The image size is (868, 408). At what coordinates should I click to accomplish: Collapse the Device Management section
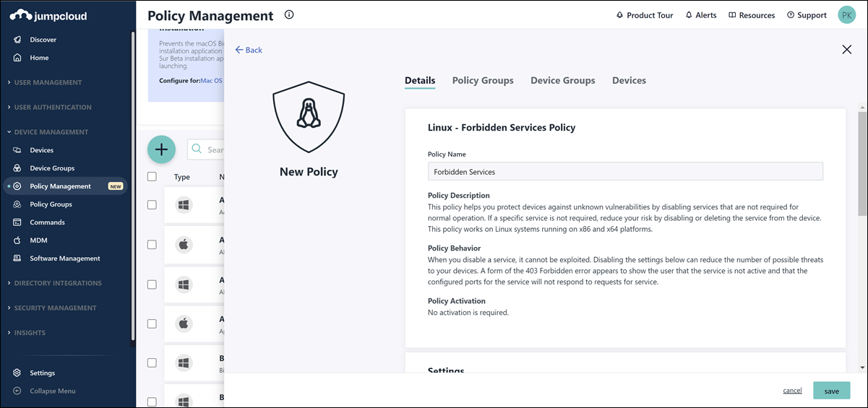coord(51,132)
